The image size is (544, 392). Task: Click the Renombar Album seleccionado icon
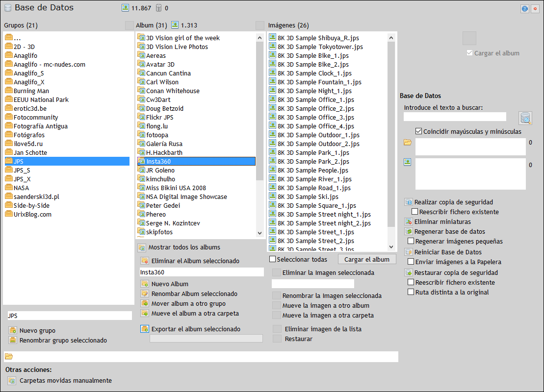coord(145,294)
